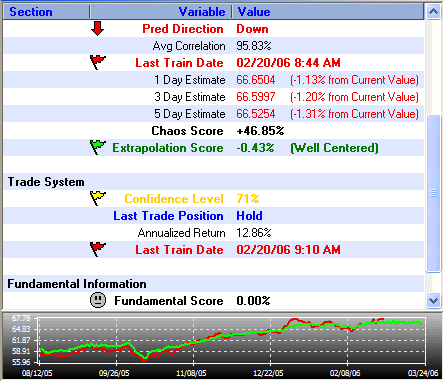Select the 1 Day Estimate label
Image resolution: width=444 pixels, height=381 pixels.
pos(190,80)
